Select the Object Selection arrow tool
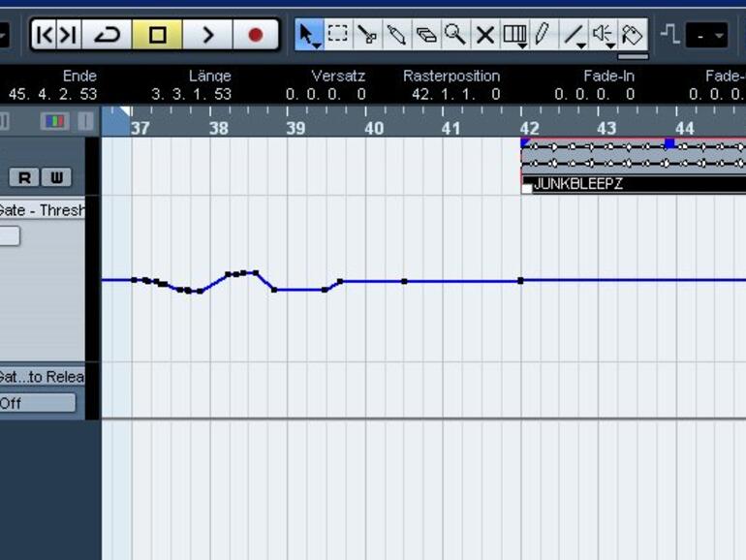746x560 pixels. tap(309, 35)
